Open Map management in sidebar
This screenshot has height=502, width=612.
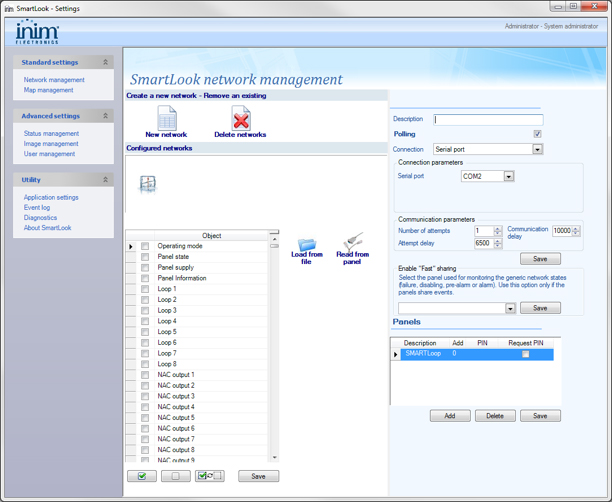(48, 90)
